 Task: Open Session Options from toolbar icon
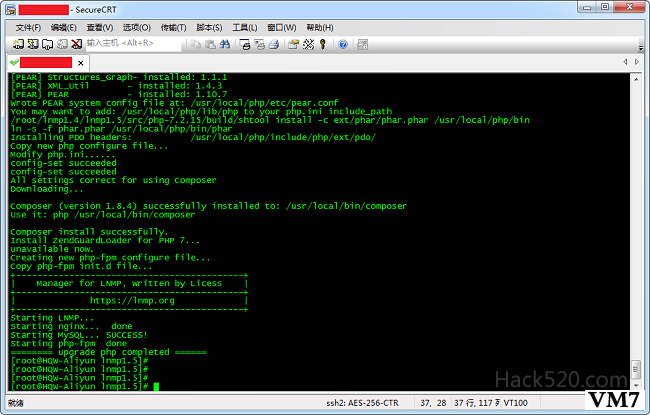click(x=293, y=44)
